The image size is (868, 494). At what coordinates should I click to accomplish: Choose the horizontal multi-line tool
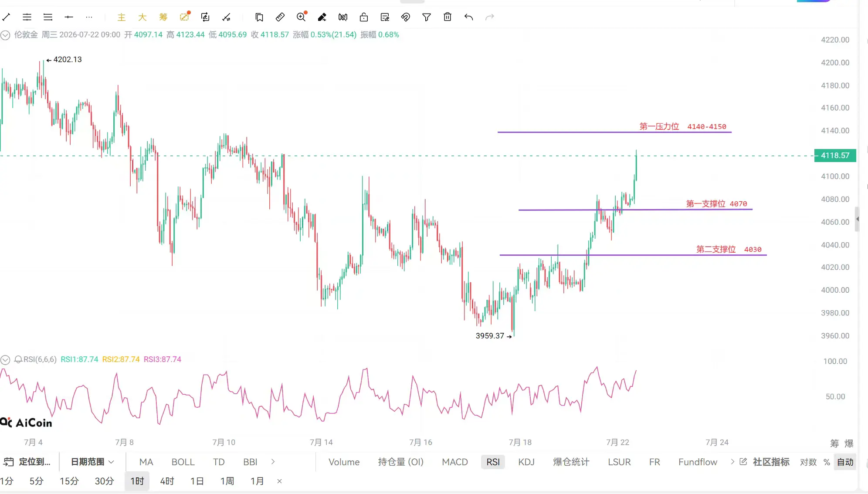click(48, 17)
